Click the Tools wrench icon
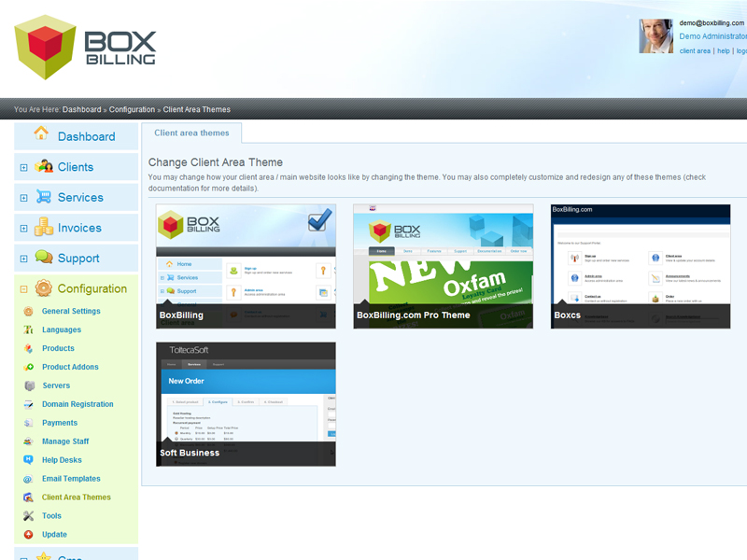This screenshot has height=560, width=747. coord(29,516)
